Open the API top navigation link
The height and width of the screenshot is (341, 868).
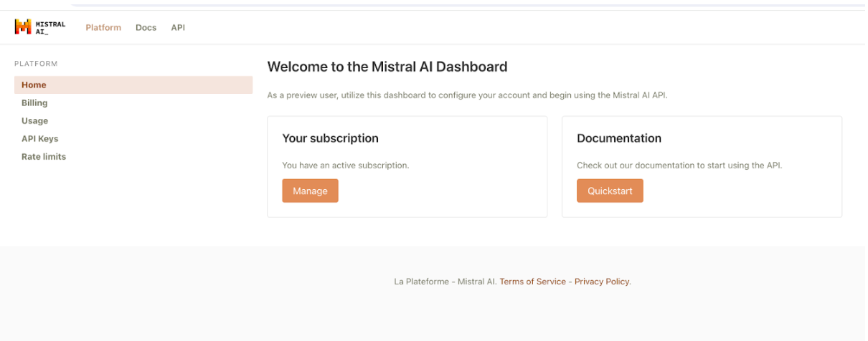[178, 27]
